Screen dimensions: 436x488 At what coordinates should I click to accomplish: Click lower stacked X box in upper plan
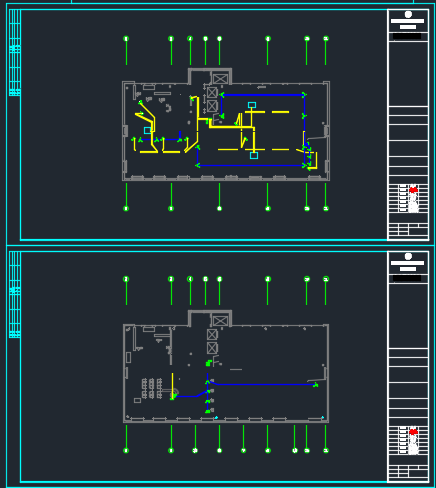pyautogui.click(x=212, y=106)
